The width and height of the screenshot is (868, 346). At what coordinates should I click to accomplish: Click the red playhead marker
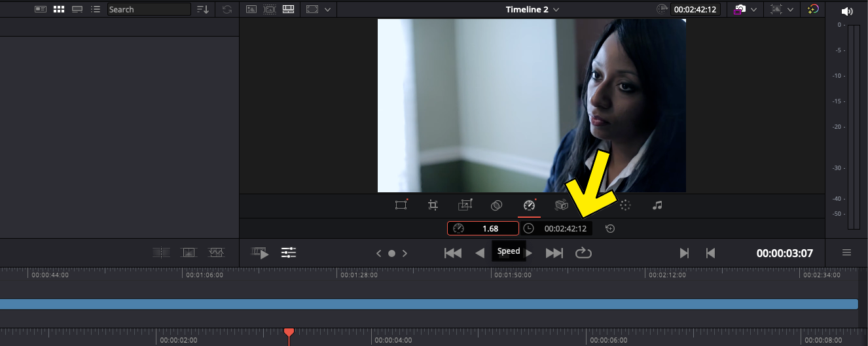coord(289,333)
